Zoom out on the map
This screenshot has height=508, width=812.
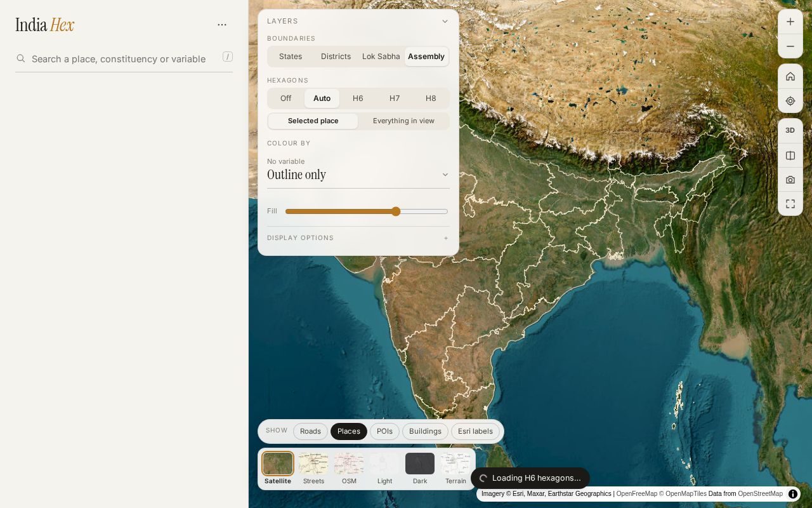pyautogui.click(x=790, y=46)
